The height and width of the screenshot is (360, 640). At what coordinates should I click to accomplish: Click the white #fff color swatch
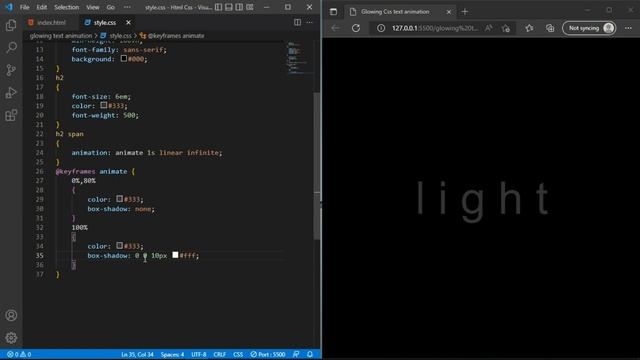pos(175,255)
